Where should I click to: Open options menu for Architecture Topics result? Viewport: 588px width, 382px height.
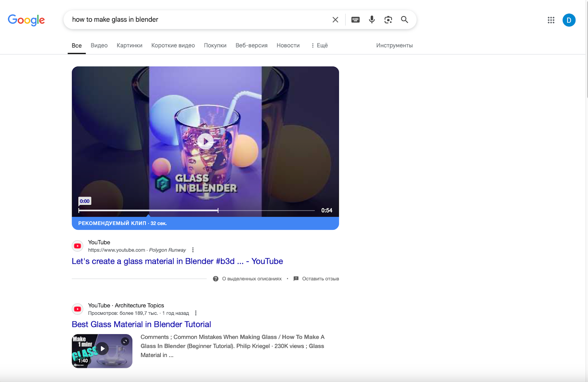pyautogui.click(x=196, y=313)
